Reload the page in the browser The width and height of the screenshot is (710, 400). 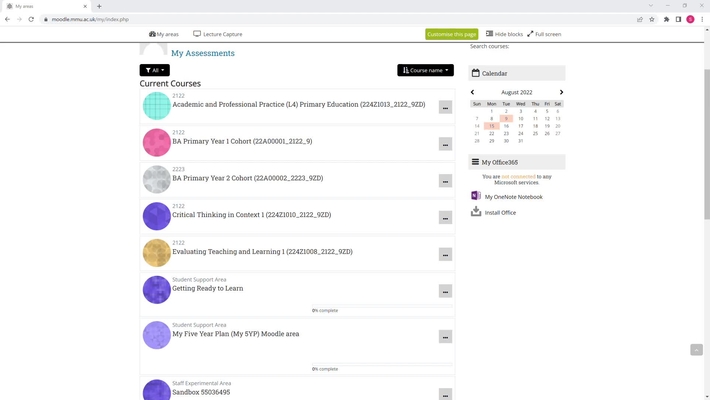click(31, 19)
